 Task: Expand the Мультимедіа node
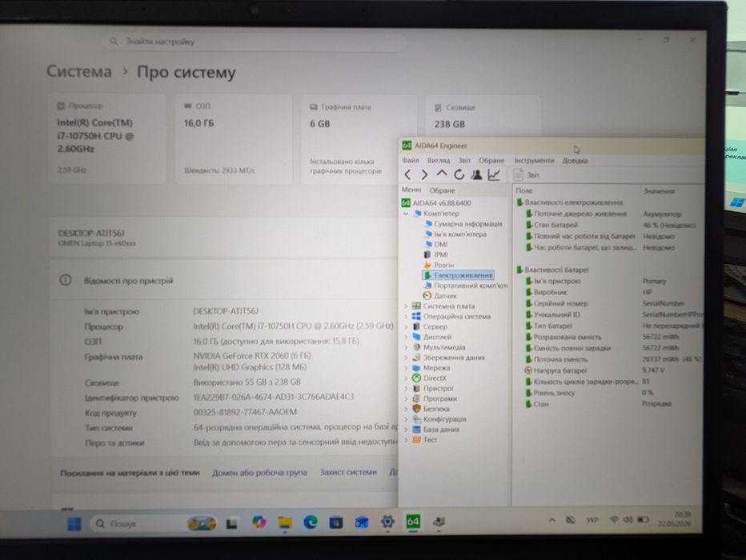point(406,347)
